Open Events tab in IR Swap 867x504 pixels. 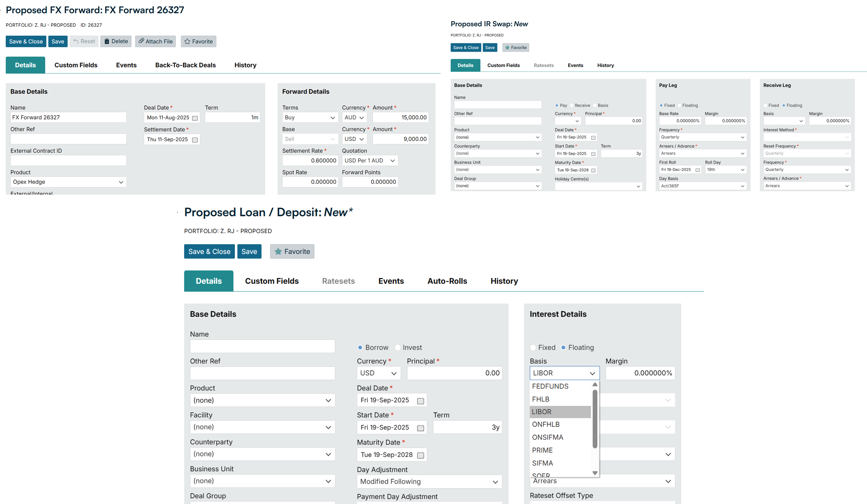(575, 65)
